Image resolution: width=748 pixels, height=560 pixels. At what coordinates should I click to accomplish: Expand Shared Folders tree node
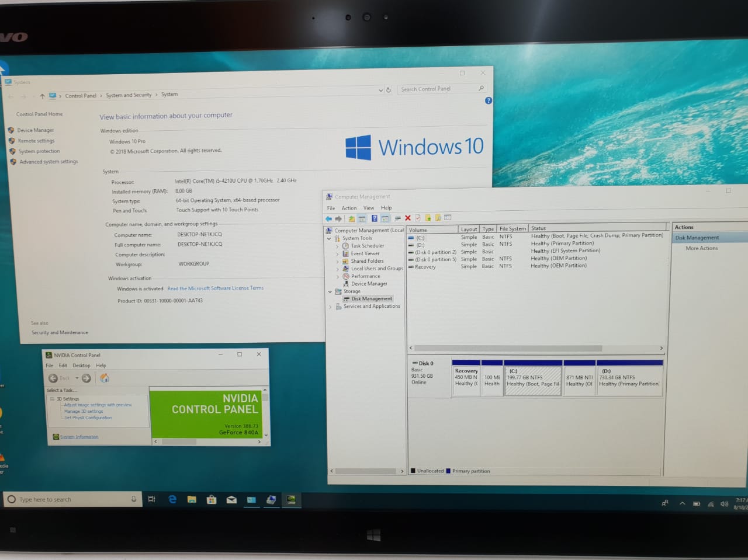point(337,261)
